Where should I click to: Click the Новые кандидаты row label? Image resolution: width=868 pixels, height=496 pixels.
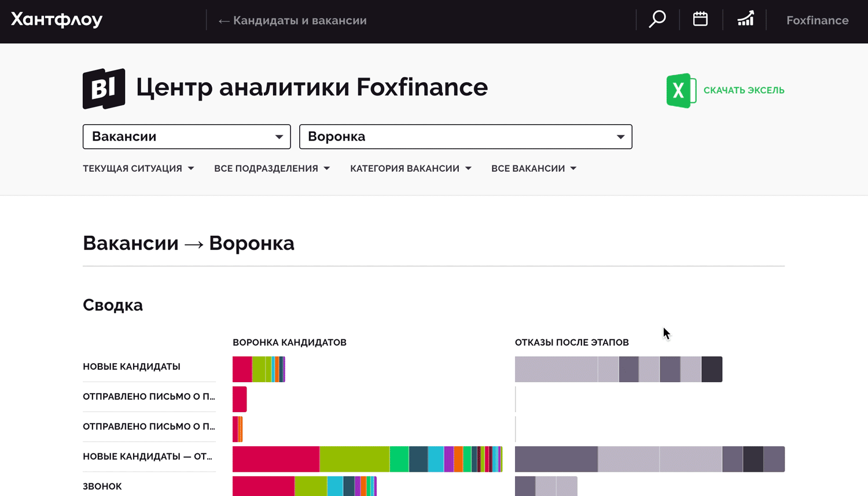132,367
